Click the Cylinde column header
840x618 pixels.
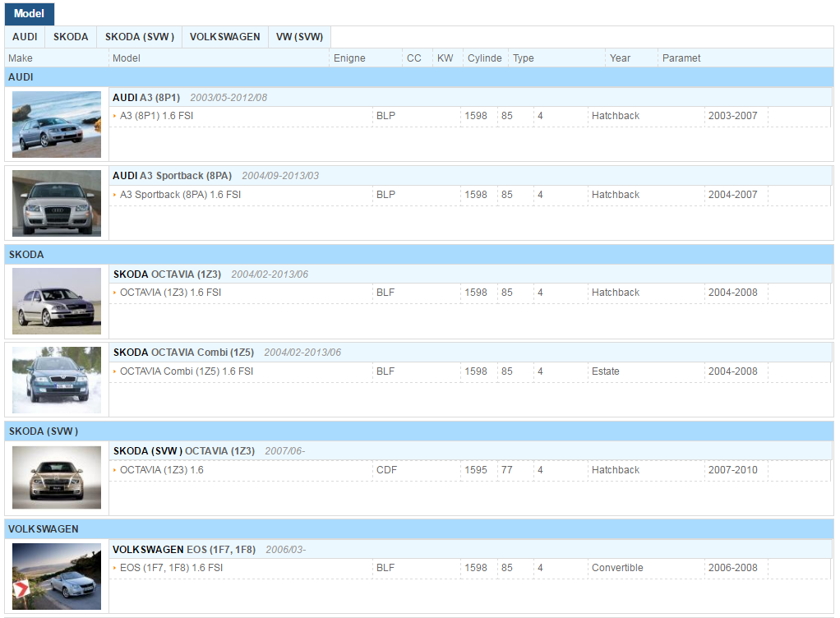click(x=485, y=58)
